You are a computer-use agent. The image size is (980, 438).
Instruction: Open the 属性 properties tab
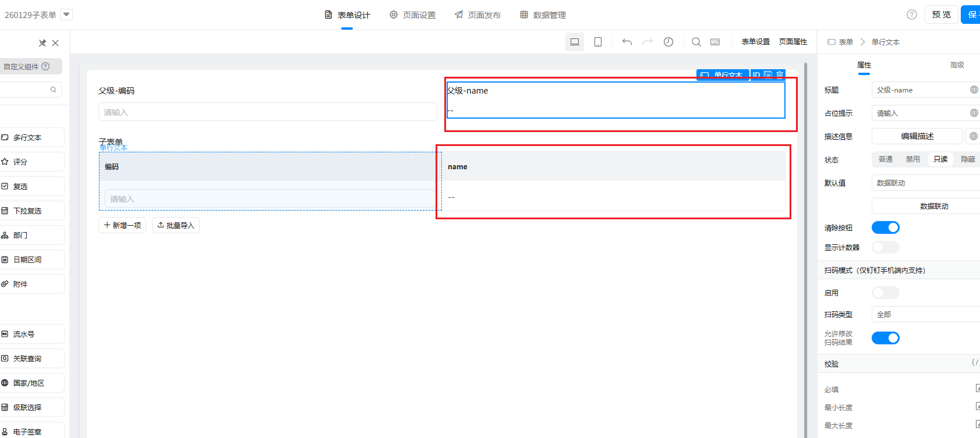pos(864,65)
